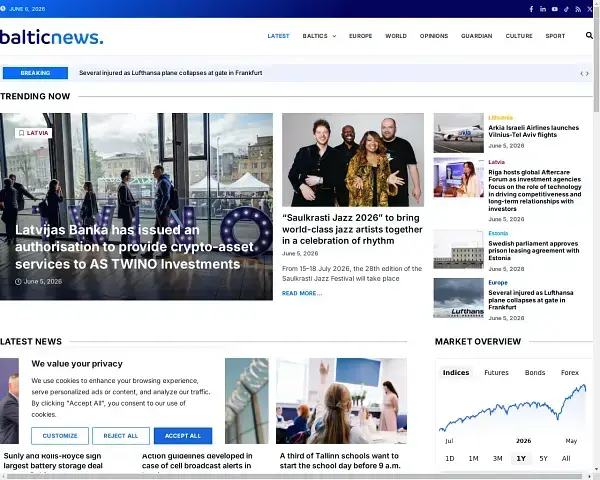Set the chart range to 1D

[x=450, y=458]
